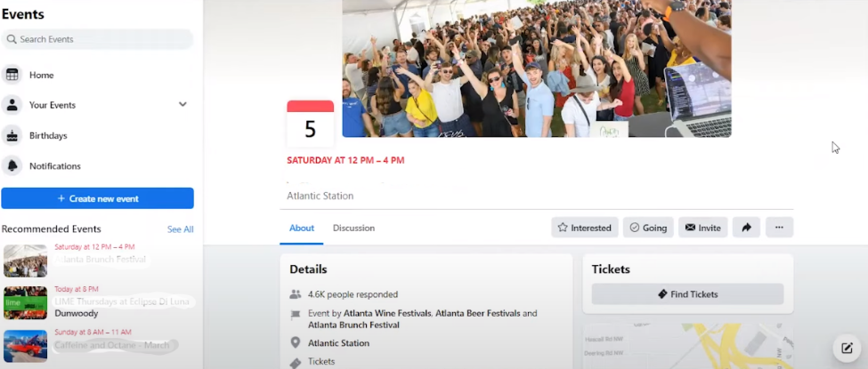This screenshot has height=369, width=868.
Task: Mark yourself as Going
Action: tap(648, 228)
